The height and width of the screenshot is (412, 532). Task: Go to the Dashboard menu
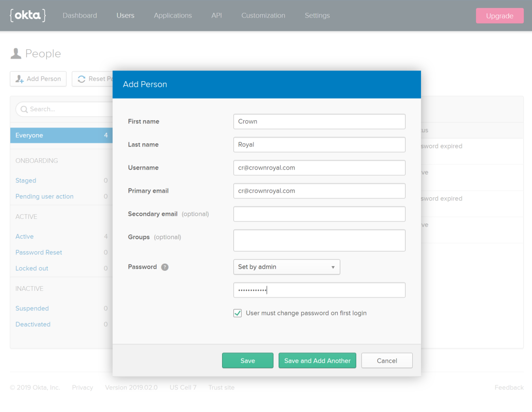coord(80,15)
